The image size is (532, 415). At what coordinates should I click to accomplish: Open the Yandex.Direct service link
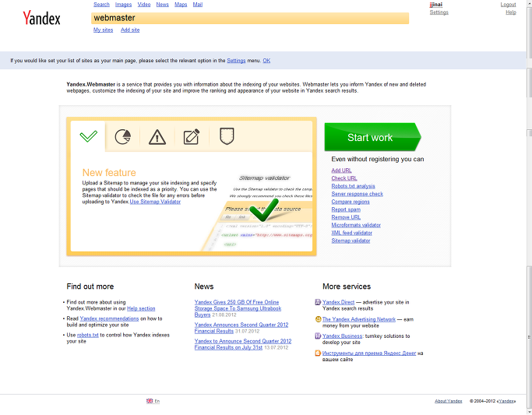click(338, 302)
